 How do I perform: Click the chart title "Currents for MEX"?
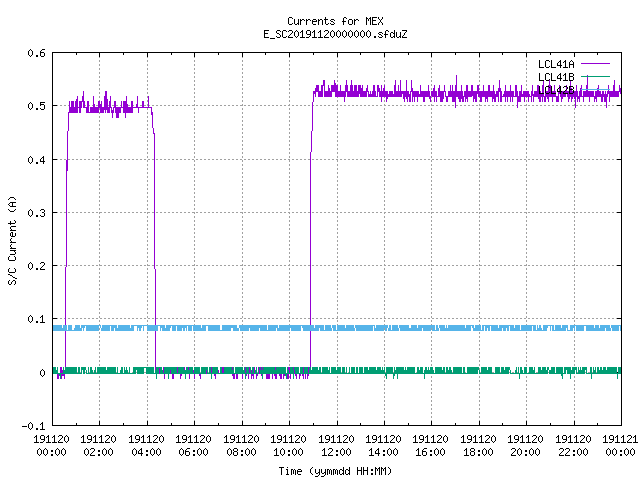pos(335,21)
